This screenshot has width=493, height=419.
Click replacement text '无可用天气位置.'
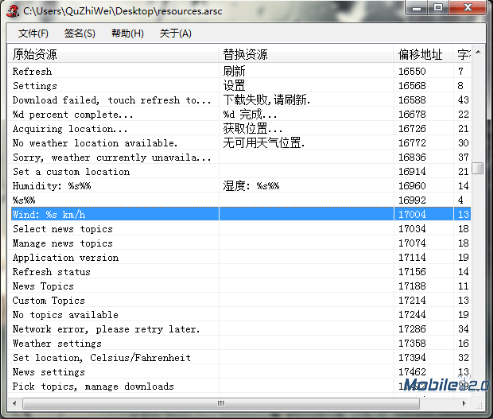[263, 143]
